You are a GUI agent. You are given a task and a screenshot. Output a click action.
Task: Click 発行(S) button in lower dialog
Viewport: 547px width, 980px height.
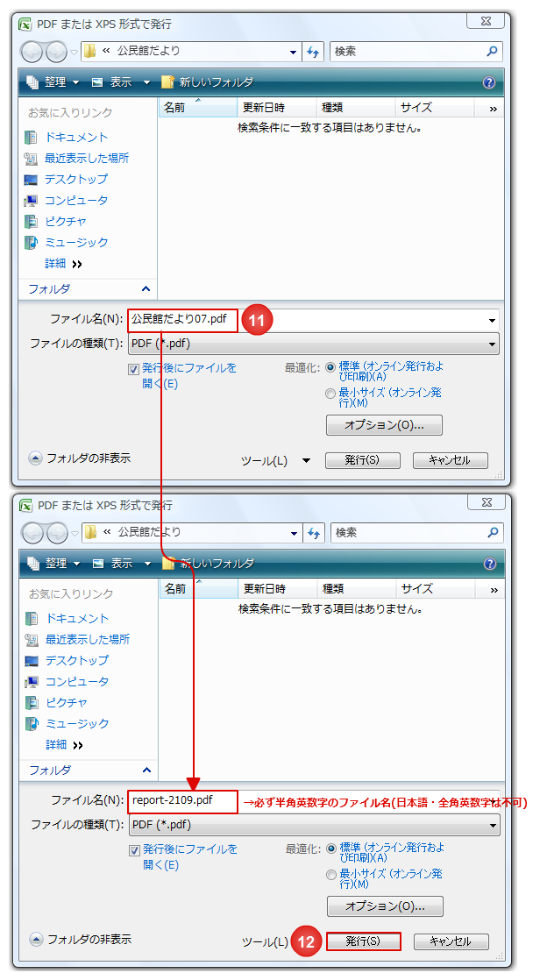(363, 941)
